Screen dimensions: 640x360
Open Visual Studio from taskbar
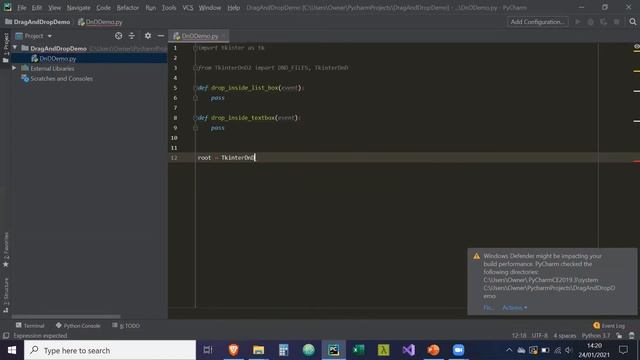click(408, 350)
